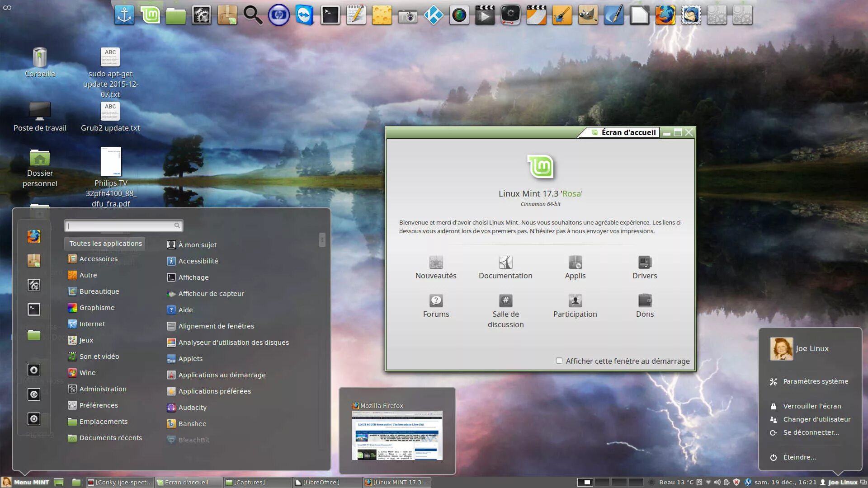Open the paintbrush drawing app in the dock
868x488 pixels.
(x=562, y=15)
